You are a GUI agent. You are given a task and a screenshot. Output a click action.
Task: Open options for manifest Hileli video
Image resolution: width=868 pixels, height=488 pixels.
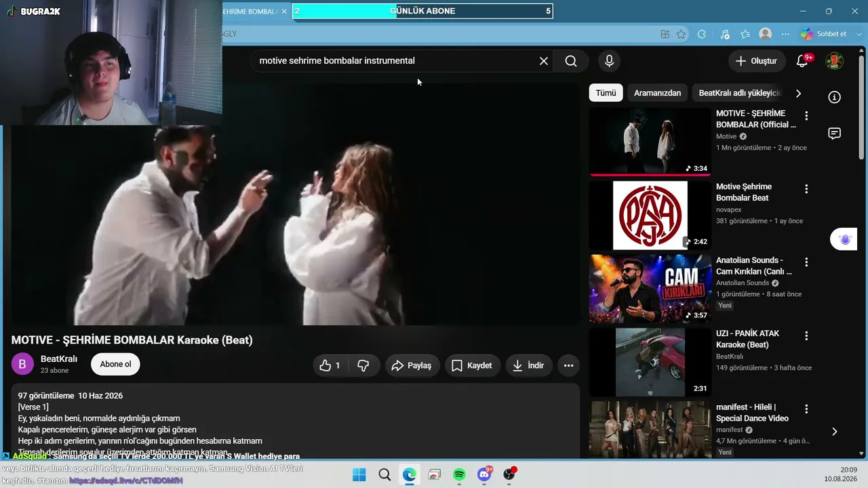coord(806,409)
